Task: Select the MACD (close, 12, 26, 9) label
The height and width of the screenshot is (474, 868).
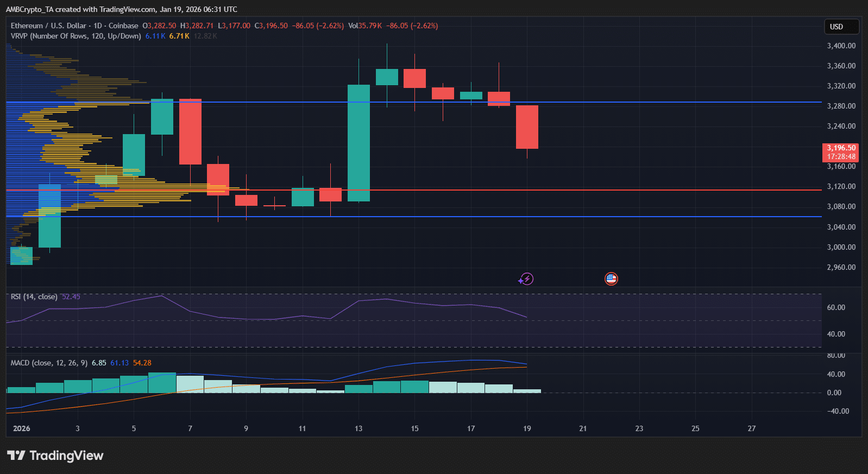Action: (49, 363)
